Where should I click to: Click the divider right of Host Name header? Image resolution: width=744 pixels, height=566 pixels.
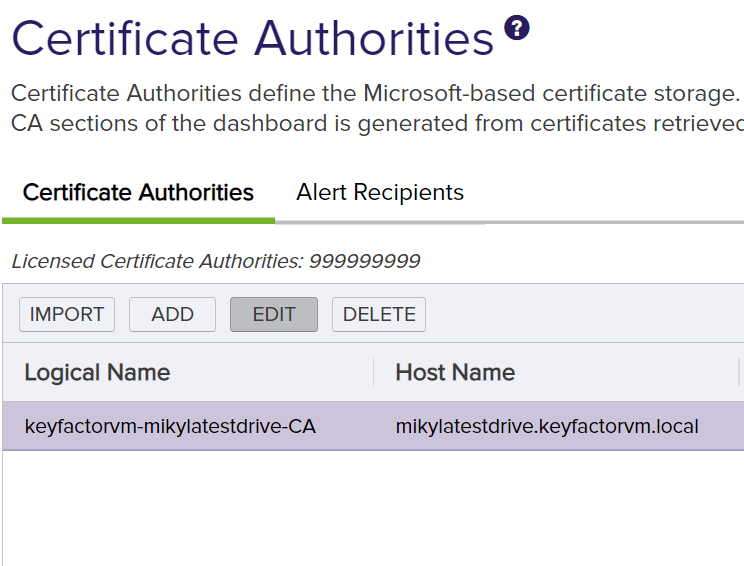click(x=739, y=373)
